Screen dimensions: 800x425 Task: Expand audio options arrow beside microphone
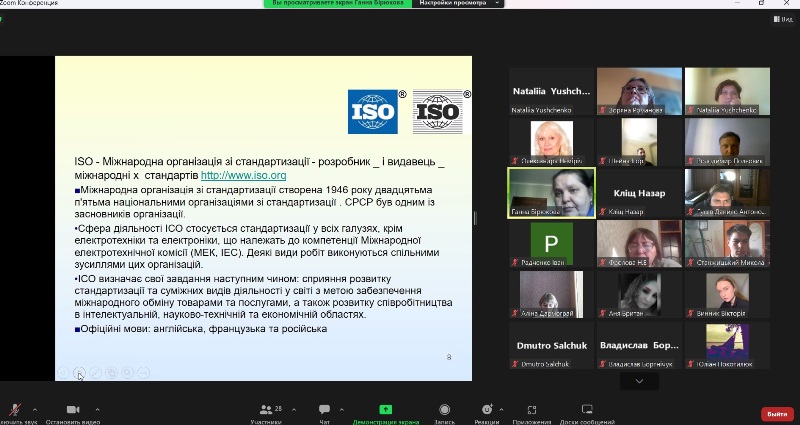coord(35,409)
